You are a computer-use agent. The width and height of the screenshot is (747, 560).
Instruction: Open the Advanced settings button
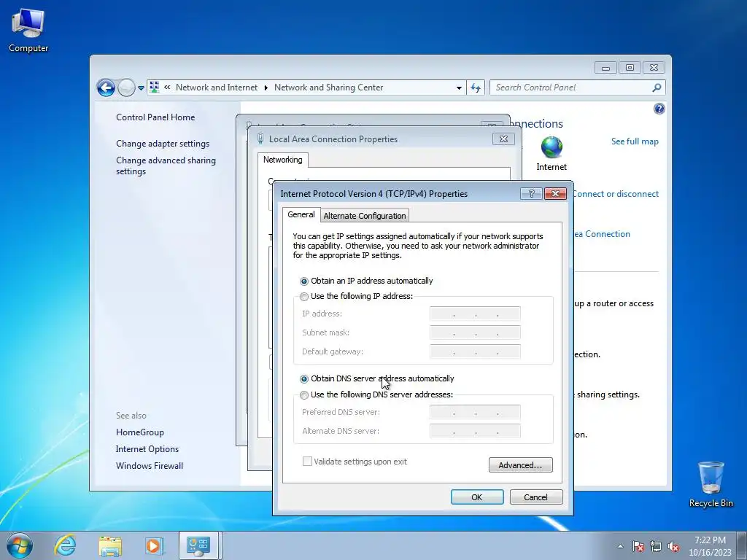(x=521, y=465)
